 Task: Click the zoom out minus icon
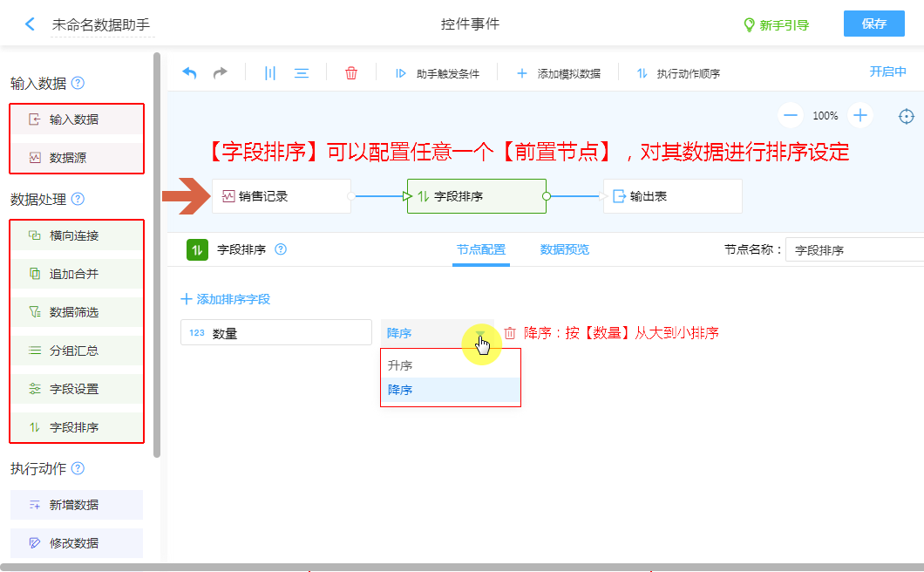click(x=791, y=115)
